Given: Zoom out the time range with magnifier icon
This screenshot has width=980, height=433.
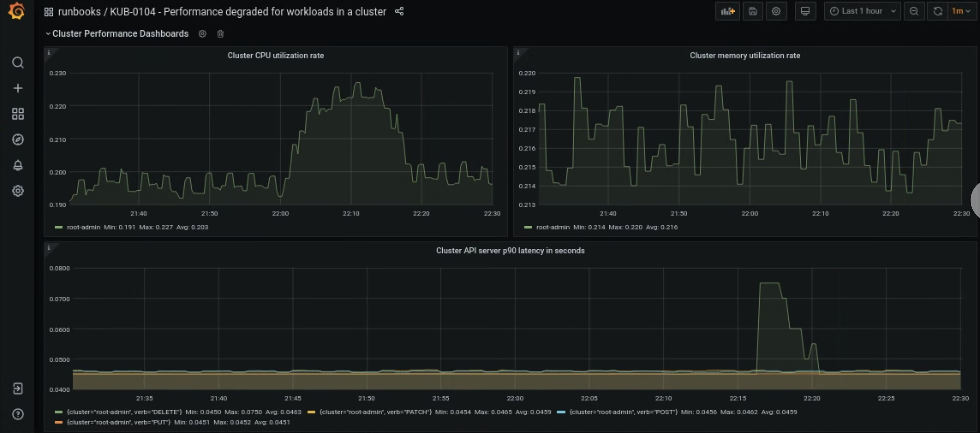Looking at the screenshot, I should tap(915, 11).
